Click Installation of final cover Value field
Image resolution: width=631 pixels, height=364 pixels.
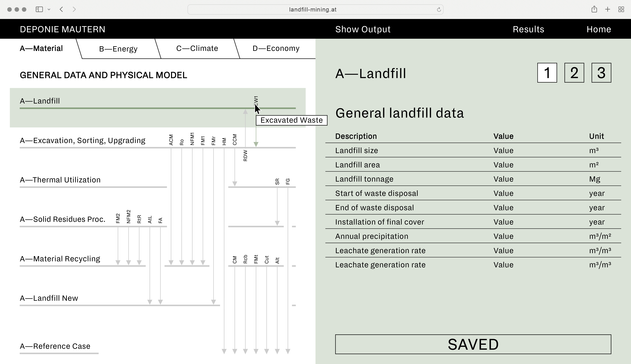[503, 222]
